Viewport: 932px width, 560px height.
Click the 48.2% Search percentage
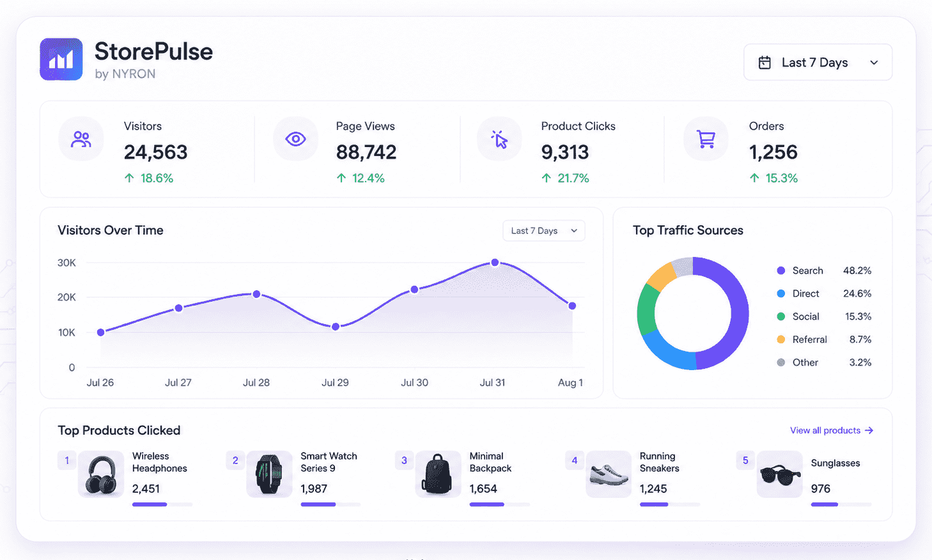click(x=857, y=270)
